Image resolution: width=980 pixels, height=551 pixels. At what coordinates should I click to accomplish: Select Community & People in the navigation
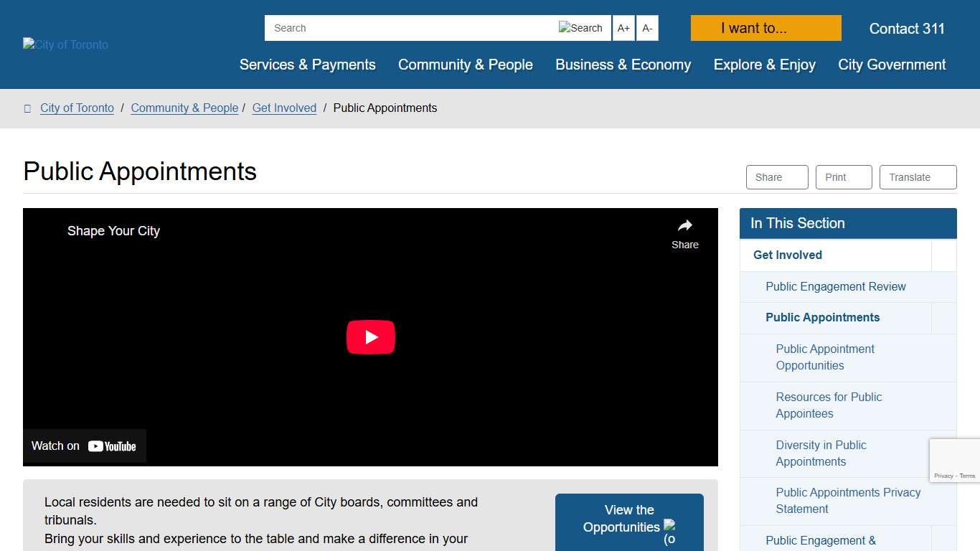click(465, 65)
